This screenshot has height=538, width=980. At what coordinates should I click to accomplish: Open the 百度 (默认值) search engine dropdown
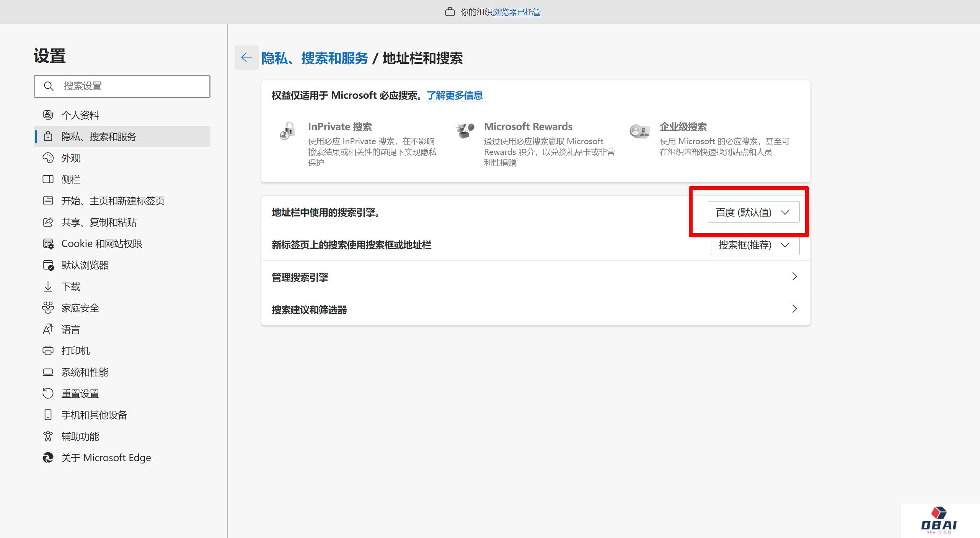pos(753,212)
